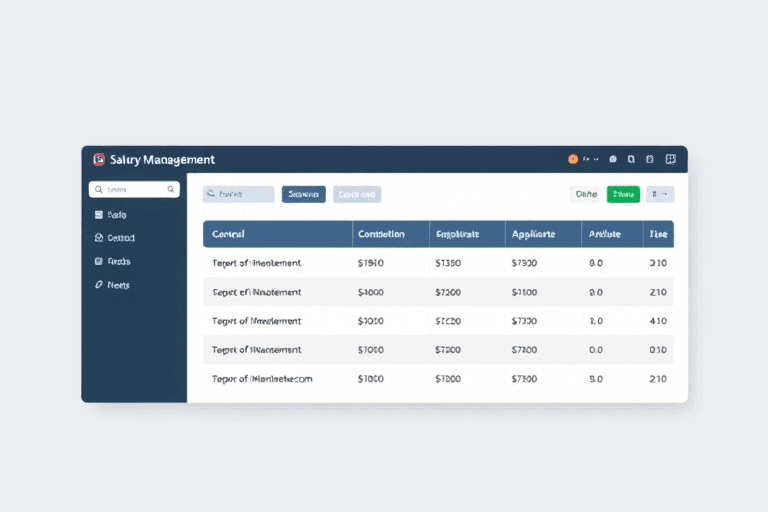Sort by the first table column header

point(229,234)
